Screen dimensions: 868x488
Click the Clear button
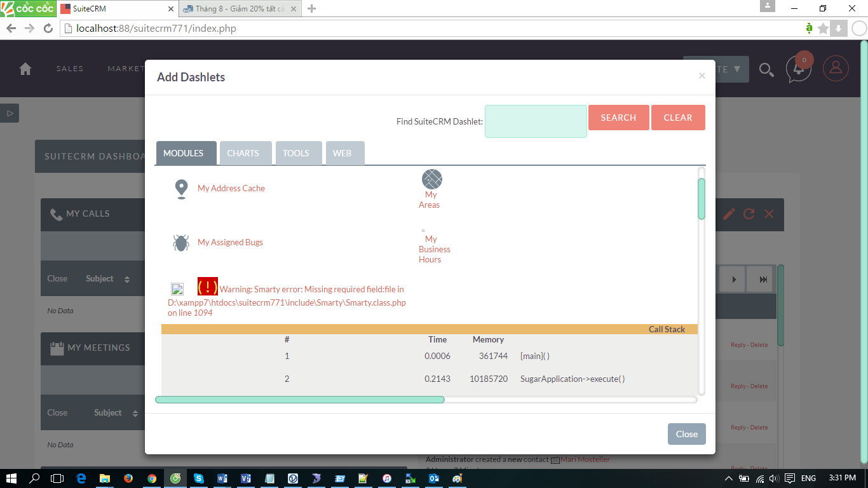coord(678,118)
